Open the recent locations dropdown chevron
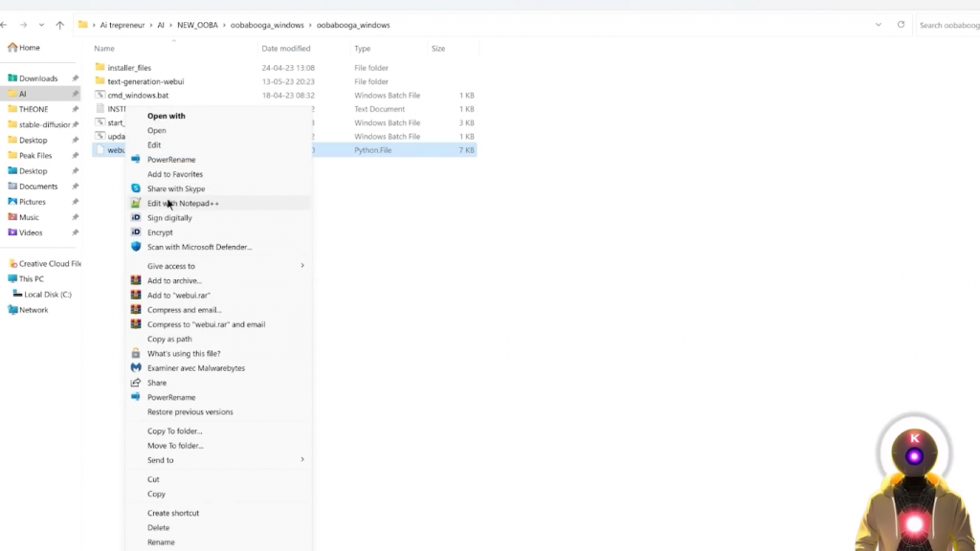 pyautogui.click(x=41, y=25)
